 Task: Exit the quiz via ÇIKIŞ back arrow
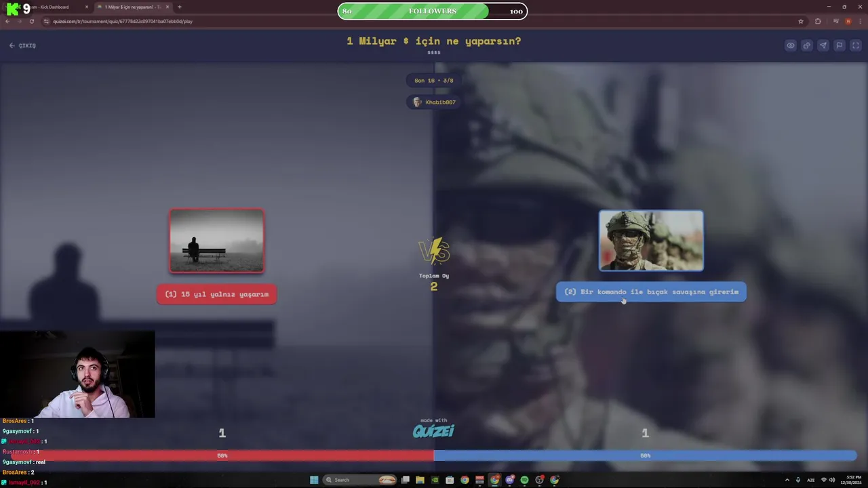coord(22,45)
